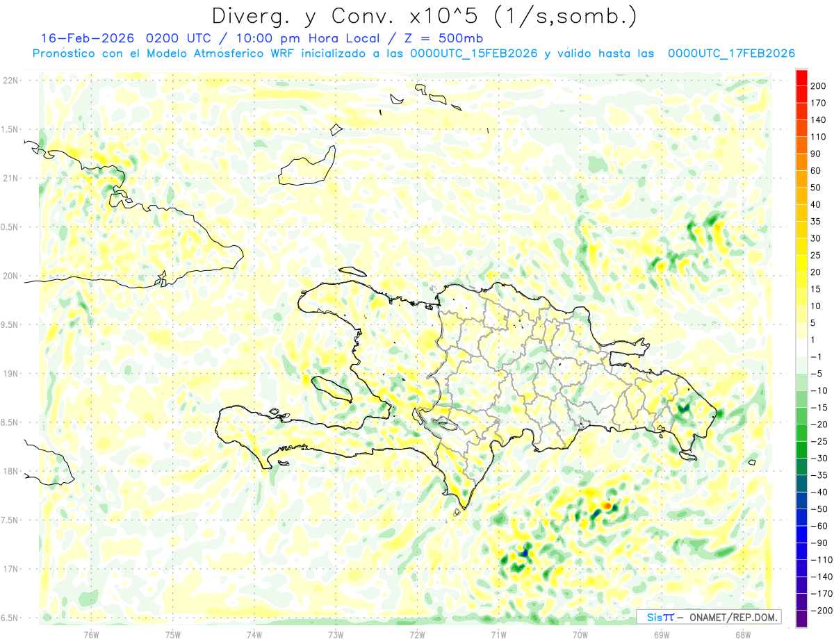The height and width of the screenshot is (644, 834).
Task: Click the 69W longitude label
Action: tap(661, 634)
